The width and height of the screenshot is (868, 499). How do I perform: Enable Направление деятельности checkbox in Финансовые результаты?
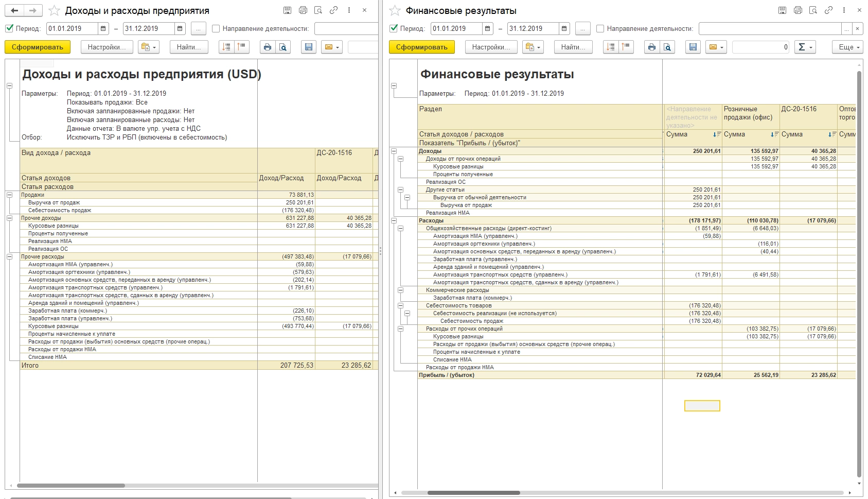[600, 29]
